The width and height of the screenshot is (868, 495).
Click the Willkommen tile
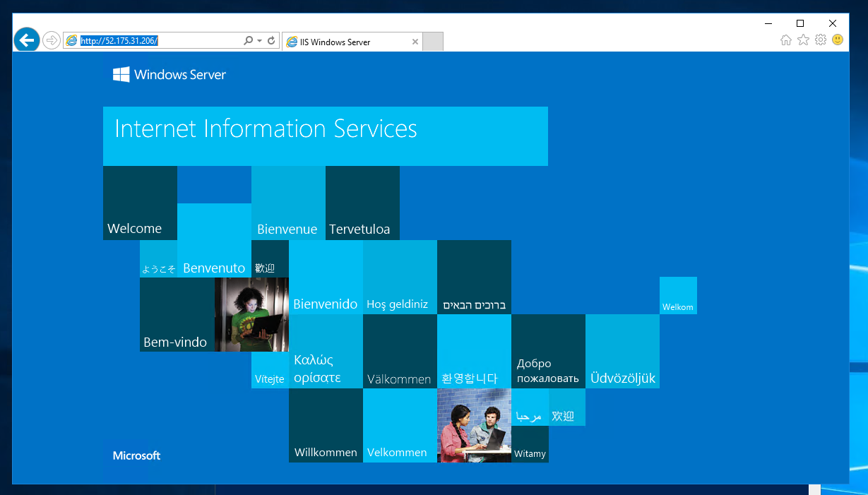coord(326,425)
